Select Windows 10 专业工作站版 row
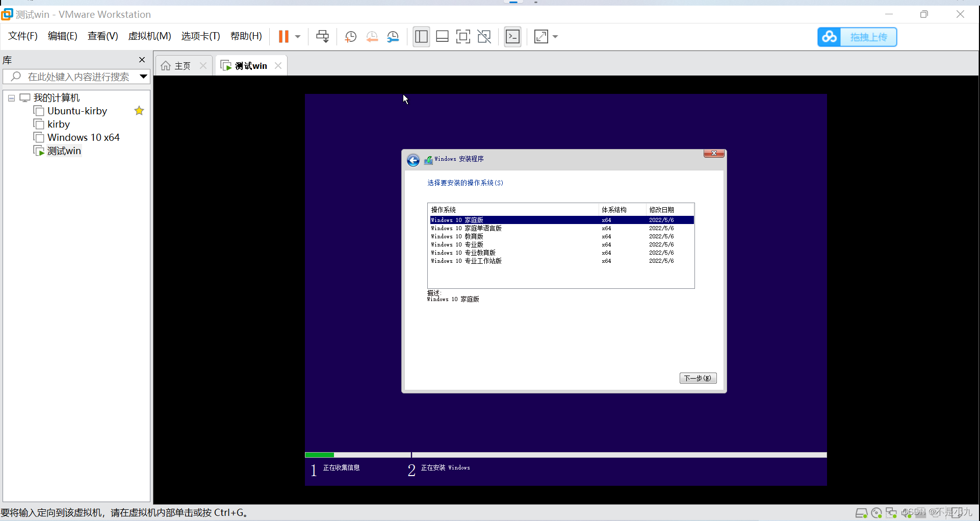The height and width of the screenshot is (521, 980). (x=562, y=261)
